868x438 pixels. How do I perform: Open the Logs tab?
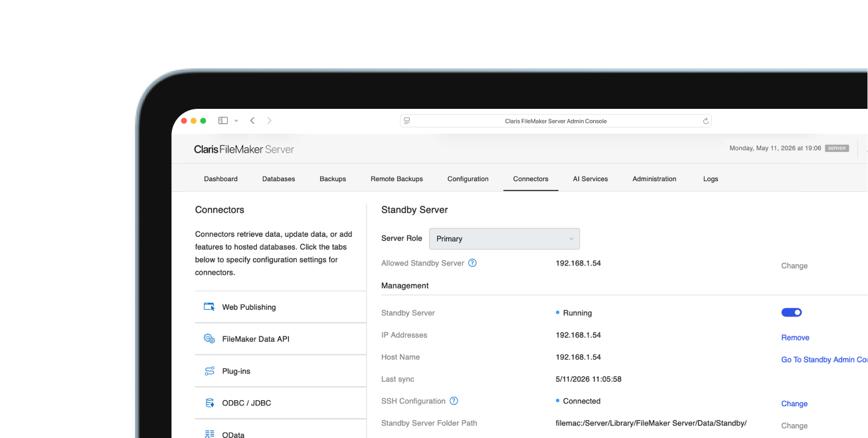(x=711, y=179)
